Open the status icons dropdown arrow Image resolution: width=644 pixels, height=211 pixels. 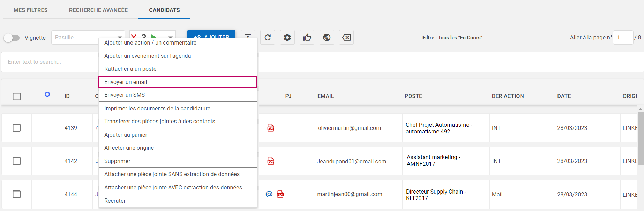[x=170, y=37]
